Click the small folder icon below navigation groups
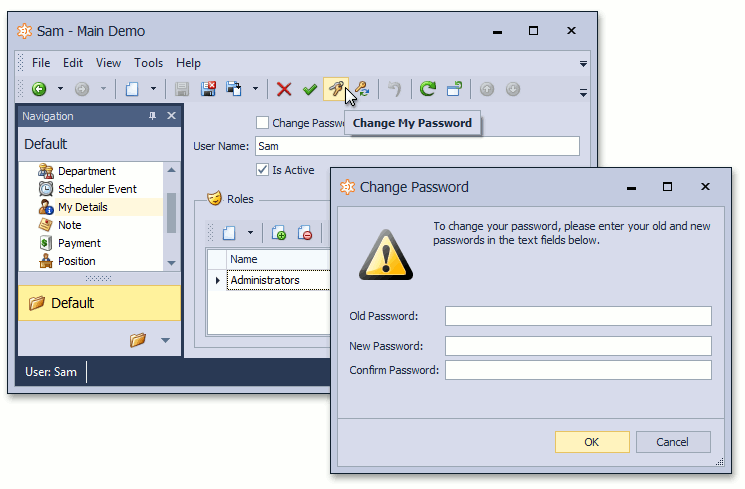This screenshot has height=489, width=745. point(138,340)
